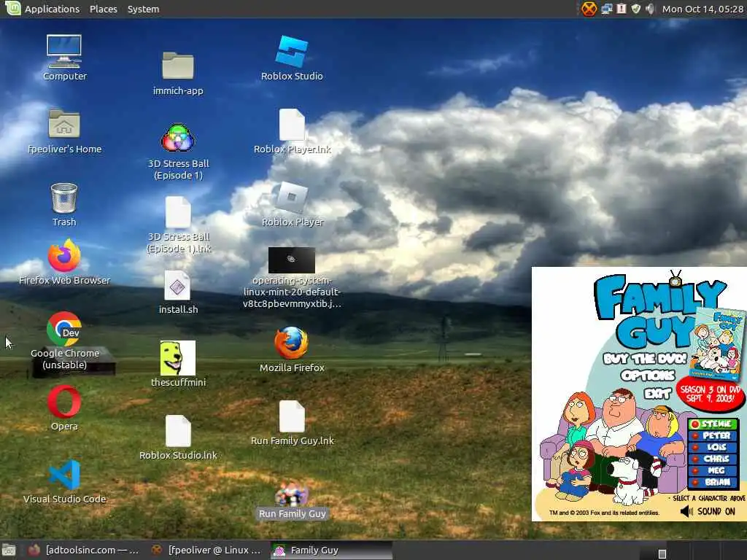Click the Mon Oct 14 clock
Viewport: 747px width, 560px height.
[703, 9]
